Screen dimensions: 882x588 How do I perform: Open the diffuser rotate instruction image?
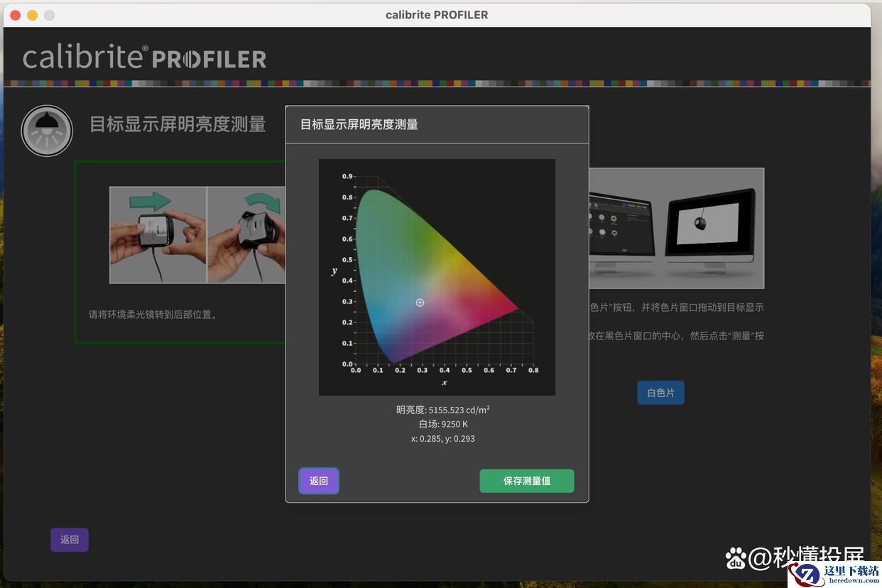pos(246,235)
